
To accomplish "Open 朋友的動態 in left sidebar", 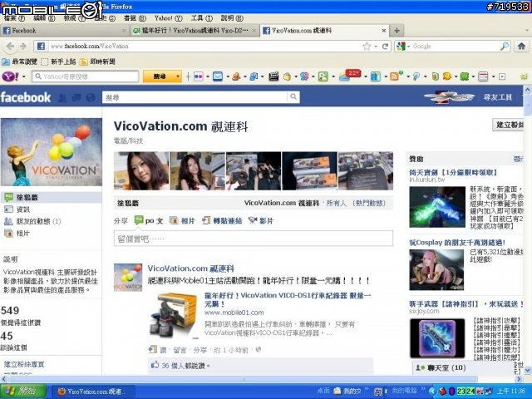I will pyautogui.click(x=33, y=222).
